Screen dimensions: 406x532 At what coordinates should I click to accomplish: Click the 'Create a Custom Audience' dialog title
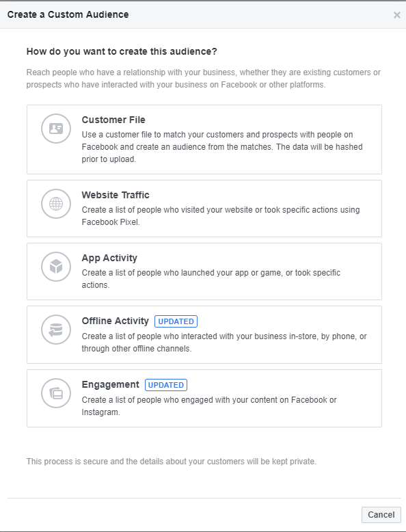pos(68,14)
